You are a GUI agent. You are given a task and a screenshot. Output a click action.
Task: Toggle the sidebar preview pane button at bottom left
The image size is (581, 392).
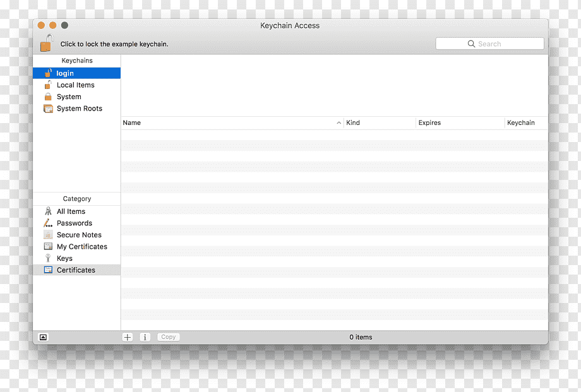[44, 337]
